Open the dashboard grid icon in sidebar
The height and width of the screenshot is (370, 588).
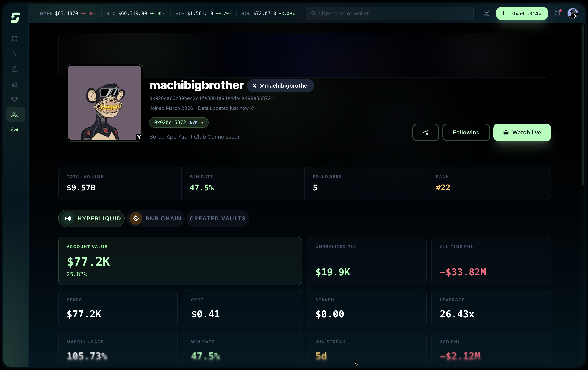click(15, 39)
